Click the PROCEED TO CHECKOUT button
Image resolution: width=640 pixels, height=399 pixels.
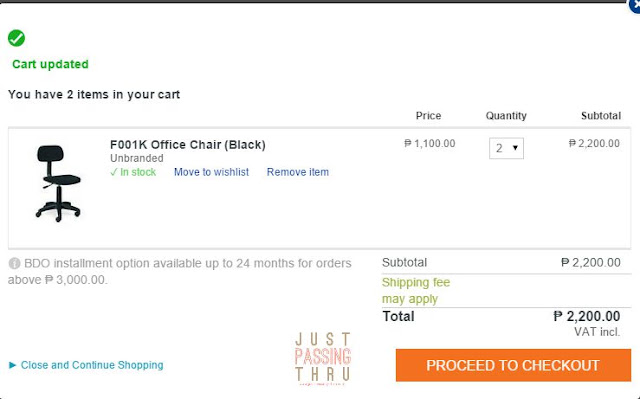point(513,365)
